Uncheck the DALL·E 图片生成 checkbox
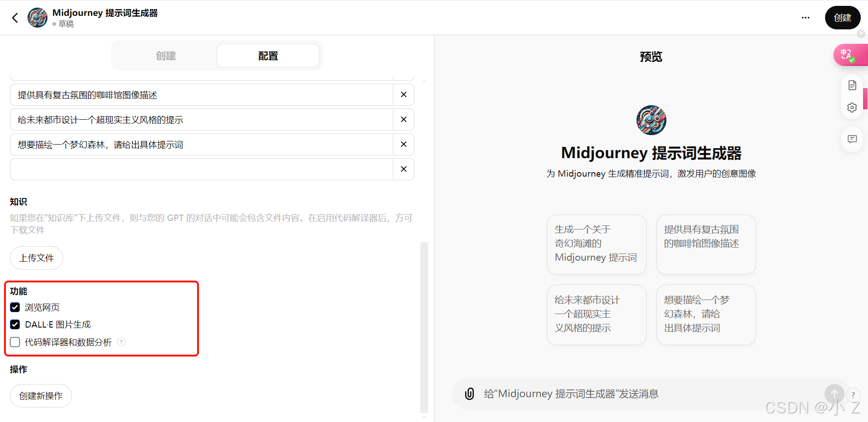 pyautogui.click(x=15, y=324)
